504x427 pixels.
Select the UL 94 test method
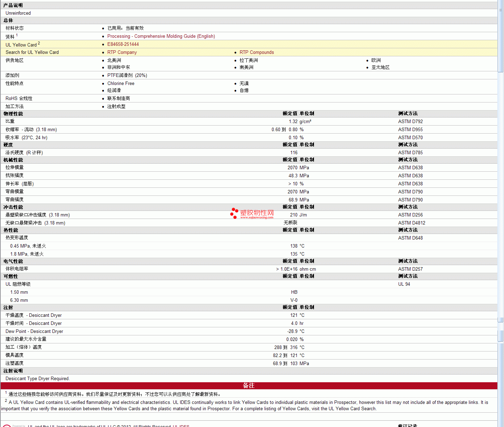(404, 284)
